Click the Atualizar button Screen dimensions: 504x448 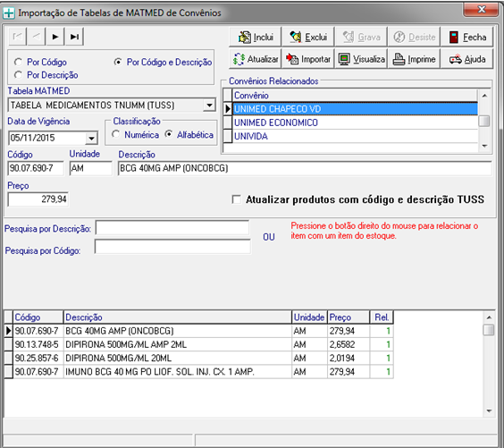coord(256,59)
